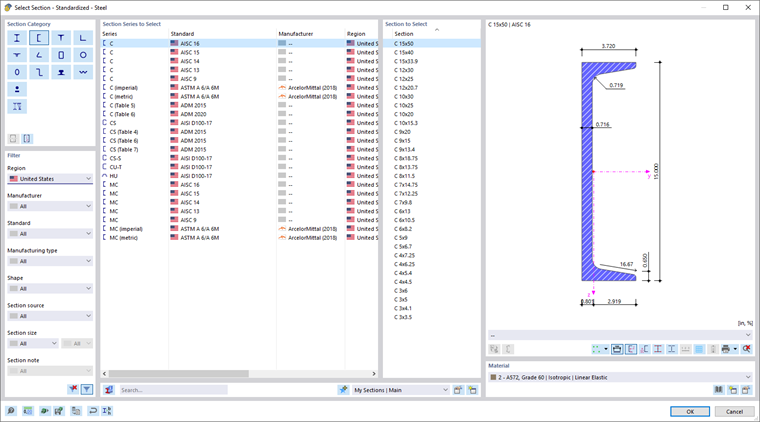Open the Material selection dropdown
The image size is (760, 422).
click(x=620, y=377)
